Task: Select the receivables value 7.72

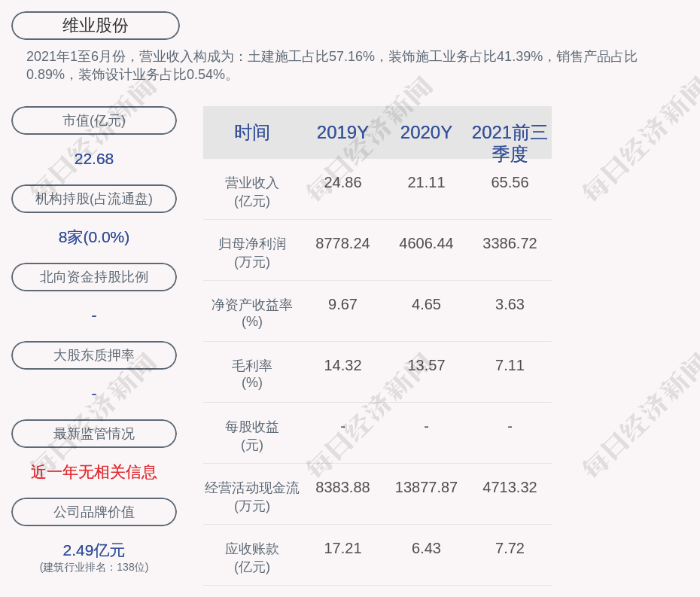Action: point(510,548)
